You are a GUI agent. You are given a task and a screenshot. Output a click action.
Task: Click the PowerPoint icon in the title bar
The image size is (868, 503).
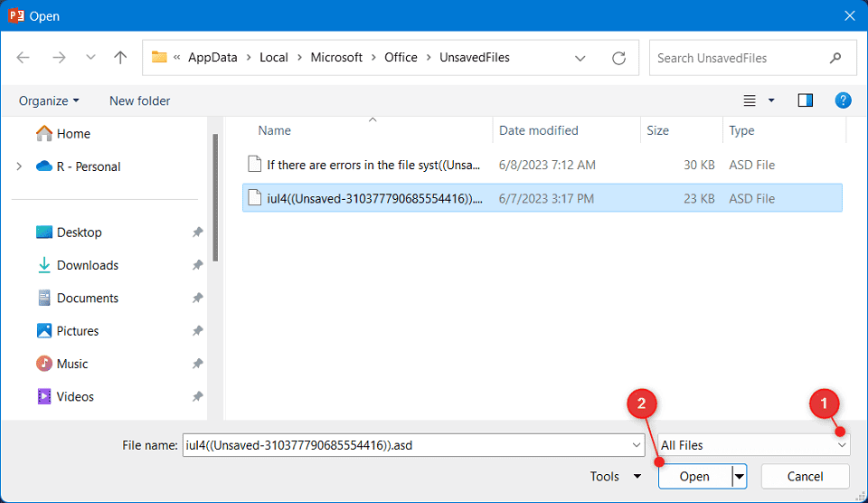(x=16, y=15)
